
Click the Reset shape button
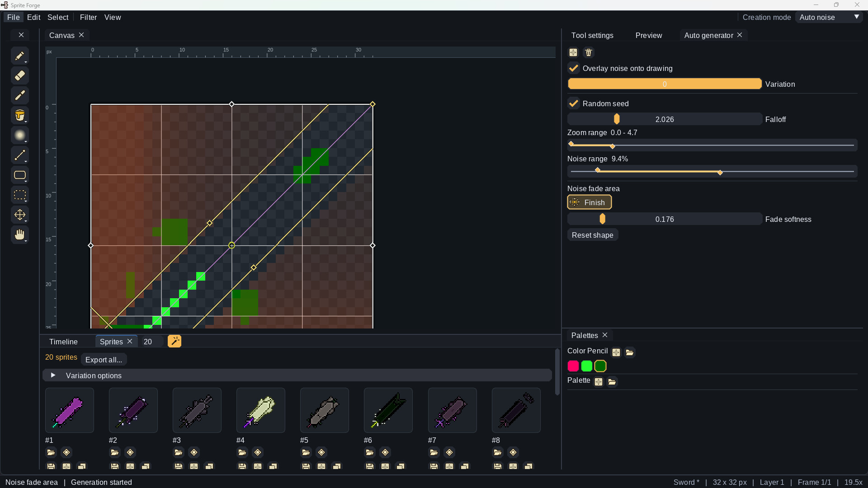click(593, 235)
